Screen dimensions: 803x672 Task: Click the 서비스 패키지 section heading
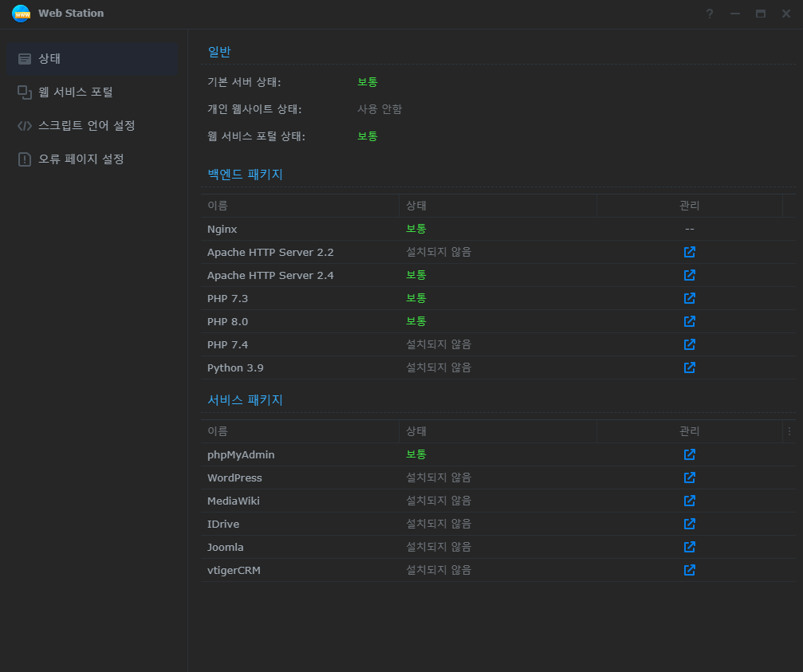(x=246, y=400)
